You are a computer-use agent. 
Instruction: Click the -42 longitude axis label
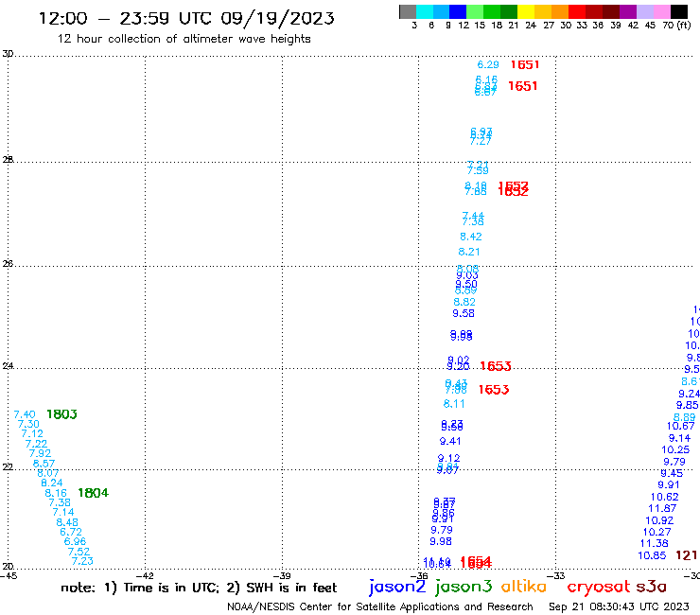click(144, 576)
